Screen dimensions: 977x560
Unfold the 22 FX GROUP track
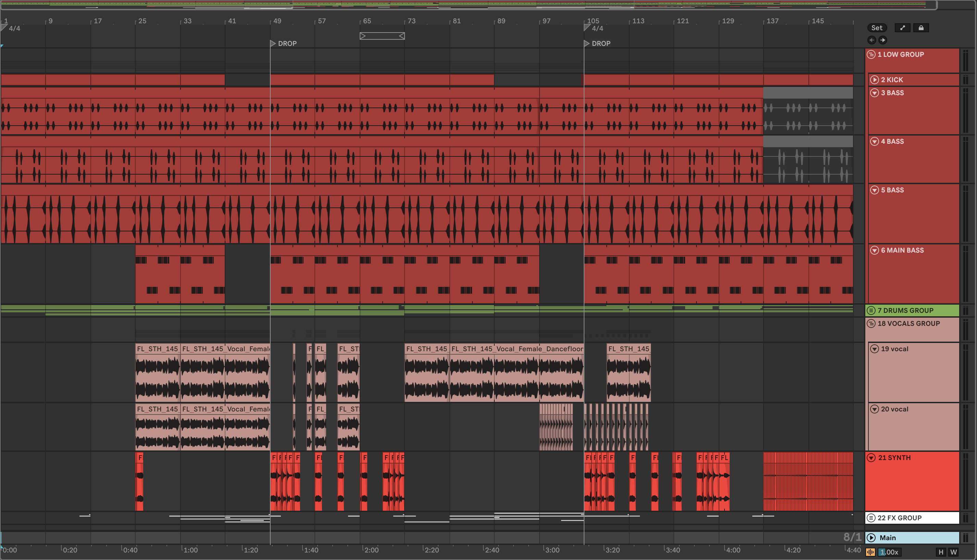(x=871, y=518)
